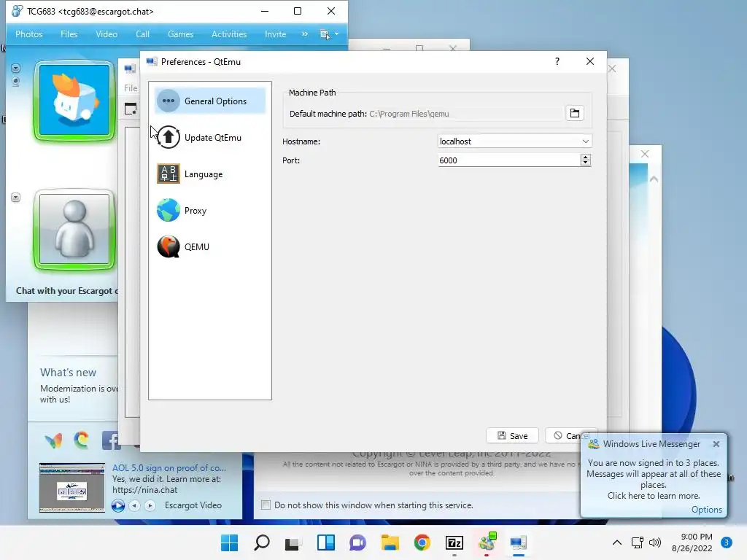Screen dimensions: 747x560
Task: Open the Update QtEmu preferences page
Action: 209,138
